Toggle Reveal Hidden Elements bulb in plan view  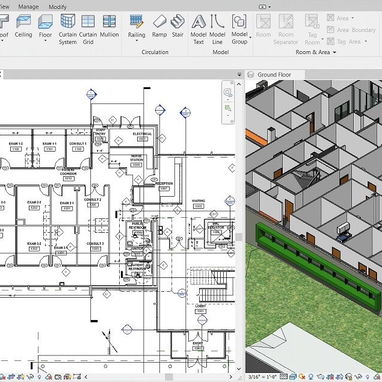click(40, 377)
